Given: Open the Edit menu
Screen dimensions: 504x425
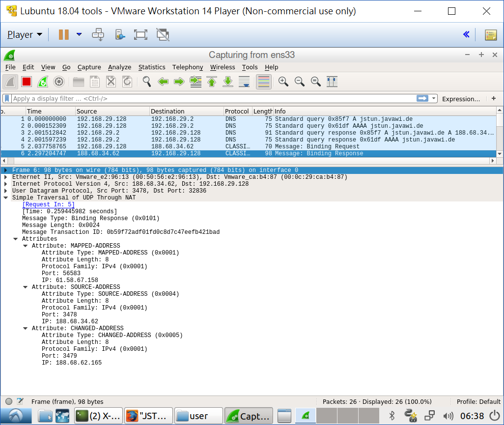Looking at the screenshot, I should (28, 67).
